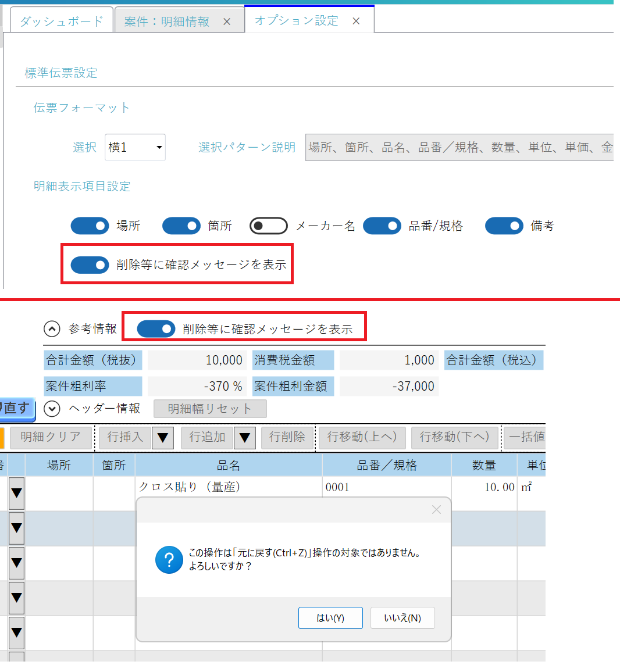
Task: Open the 行挿入 dropdown arrow
Action: pos(163,438)
